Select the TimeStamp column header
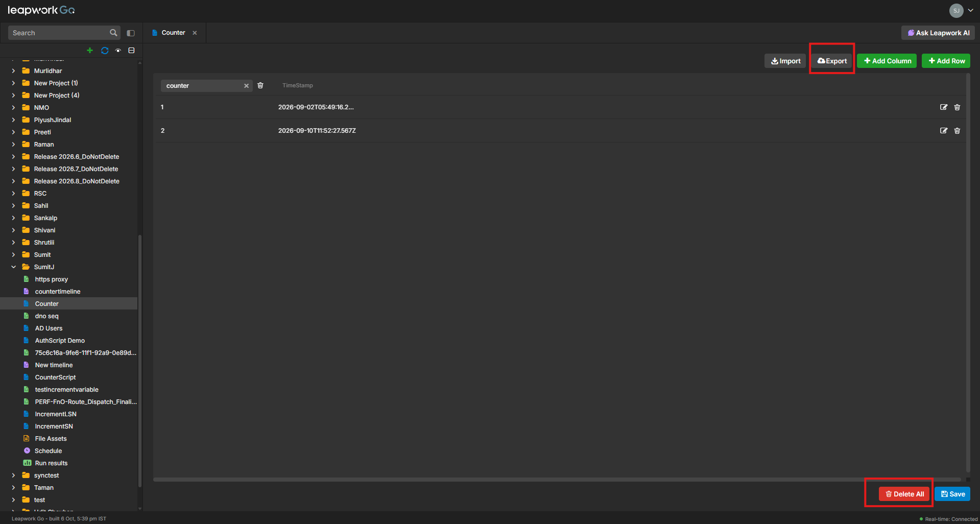 tap(298, 85)
